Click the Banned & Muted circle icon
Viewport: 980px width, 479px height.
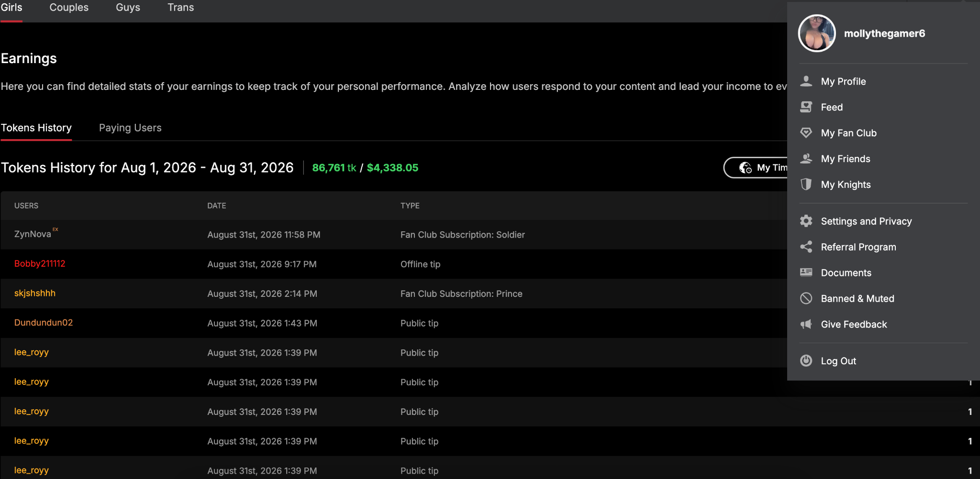click(806, 298)
